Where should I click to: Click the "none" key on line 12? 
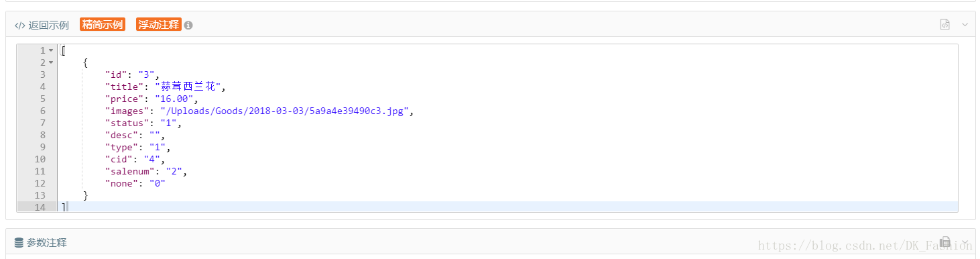[x=121, y=183]
